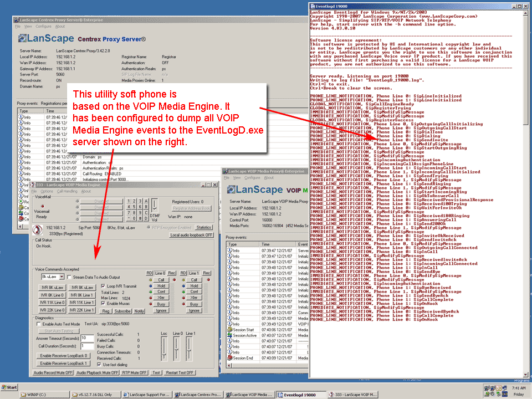Click the info icon on the Domain: ps row
The image size is (532, 399).
pos(21,157)
